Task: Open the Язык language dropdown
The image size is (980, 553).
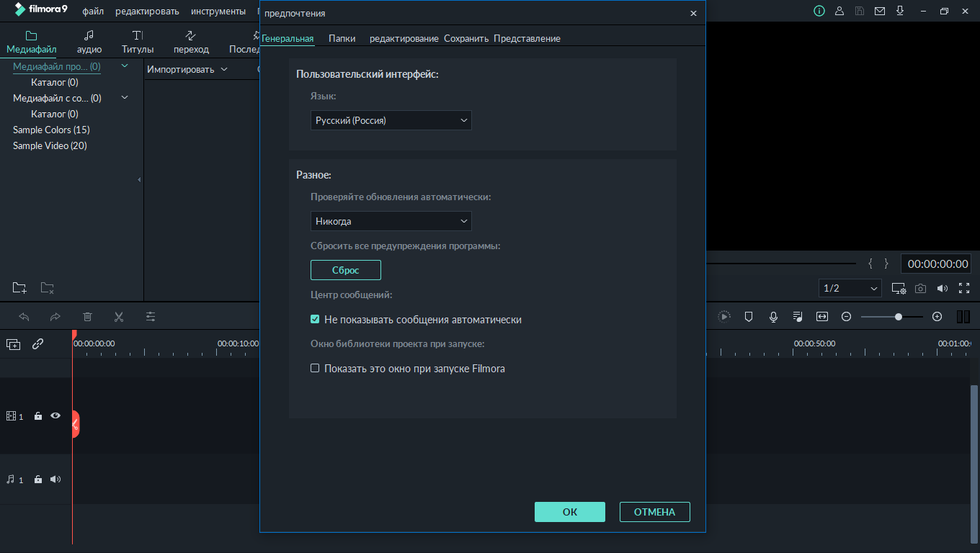Action: pyautogui.click(x=391, y=120)
